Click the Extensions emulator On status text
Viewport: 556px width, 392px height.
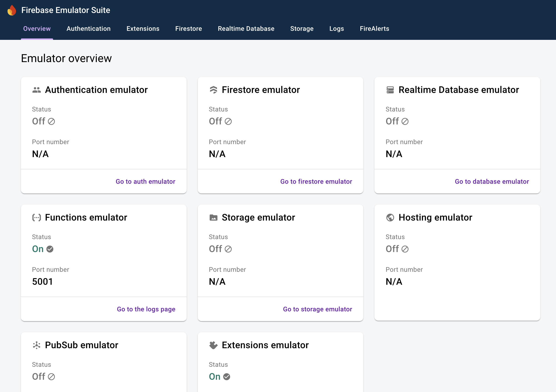(214, 377)
